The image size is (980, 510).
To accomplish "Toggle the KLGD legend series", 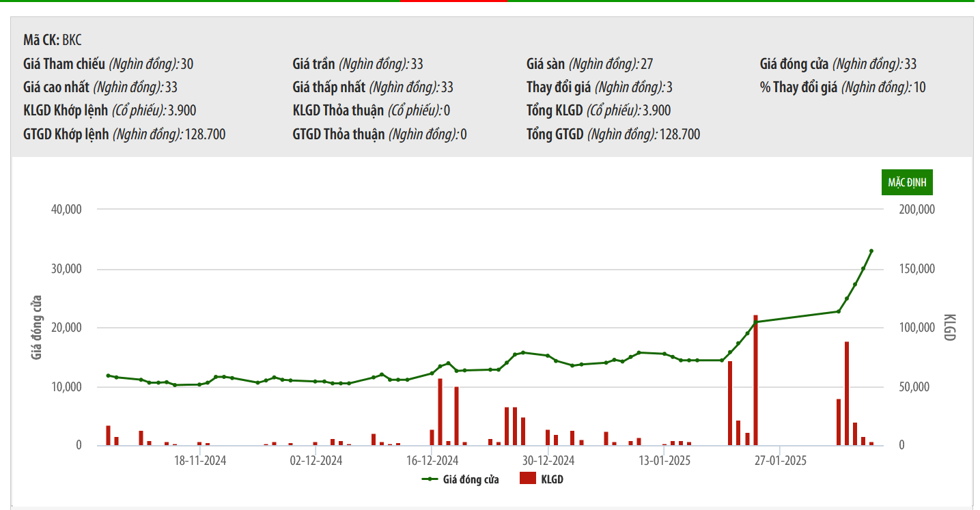I will click(x=542, y=479).
